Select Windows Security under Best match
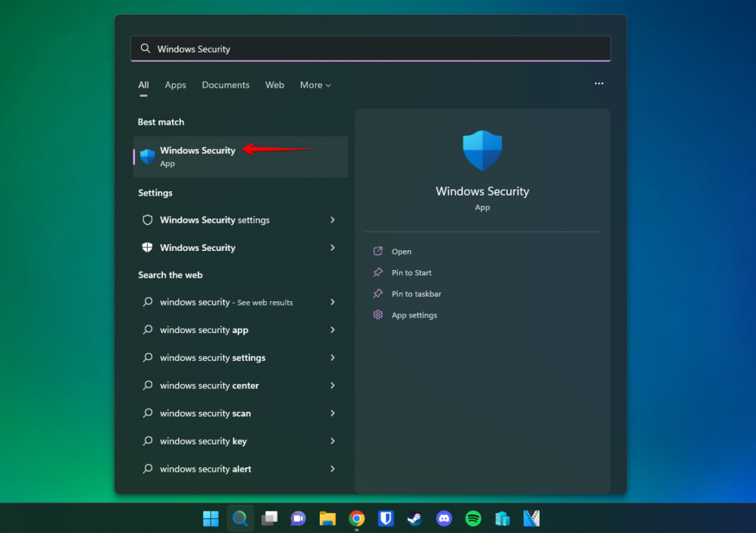The width and height of the screenshot is (756, 533). (197, 151)
